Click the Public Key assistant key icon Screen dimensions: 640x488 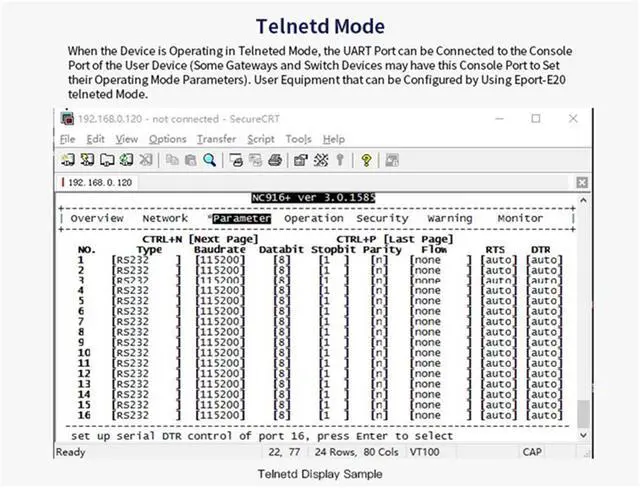[340, 160]
